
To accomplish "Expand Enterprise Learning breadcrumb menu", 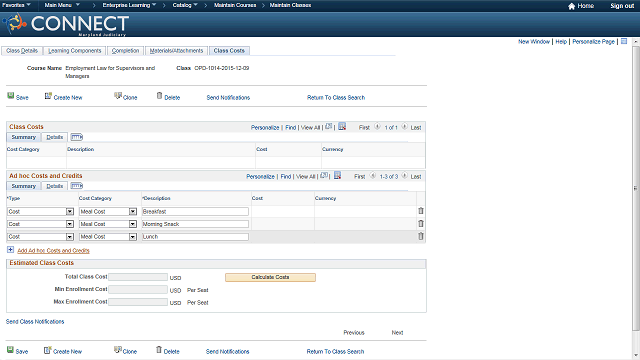I will point(129,5).
